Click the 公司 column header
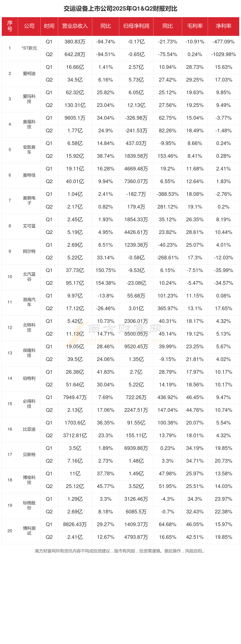 pyautogui.click(x=29, y=26)
